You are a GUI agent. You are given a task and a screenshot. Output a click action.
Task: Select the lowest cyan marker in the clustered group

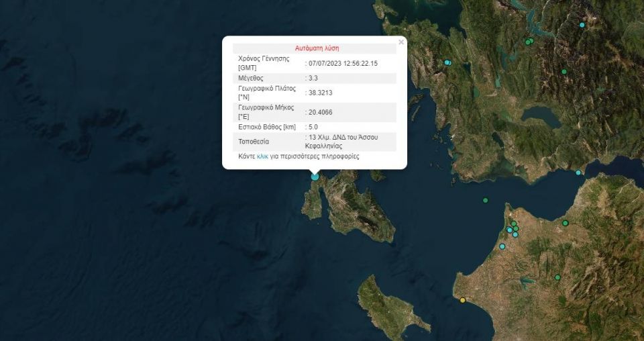pyautogui.click(x=515, y=234)
